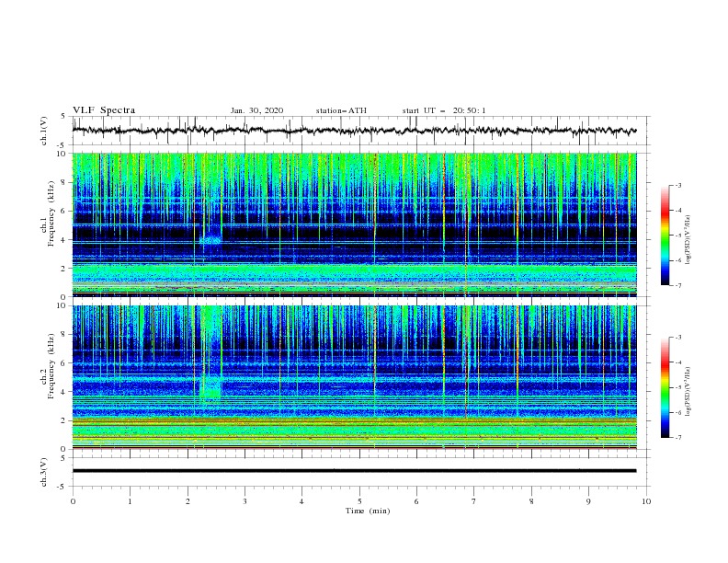Click the ch.1 spectrogram color scale bar
The image size is (728, 563).
pyautogui.click(x=665, y=236)
